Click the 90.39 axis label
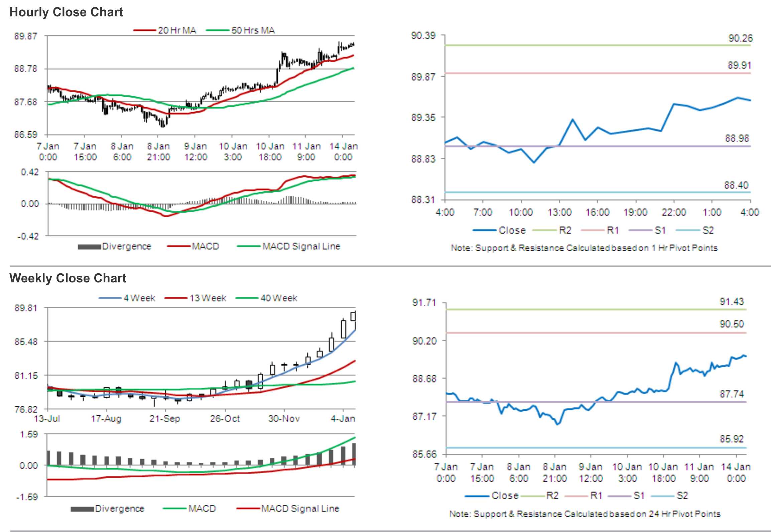The height and width of the screenshot is (532, 771). coord(423,35)
